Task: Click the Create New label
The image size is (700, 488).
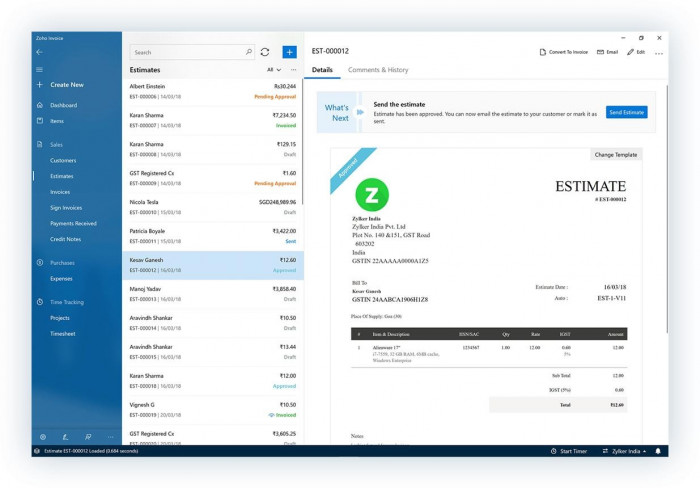Action: 67,84
